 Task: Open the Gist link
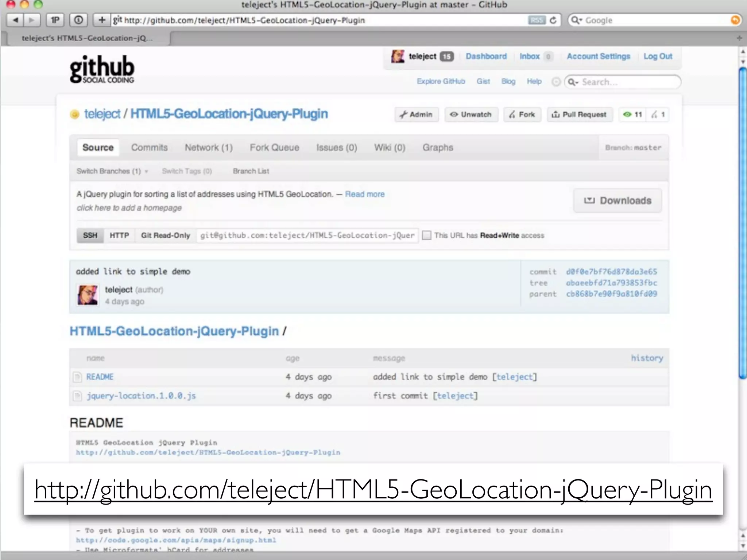tap(483, 81)
